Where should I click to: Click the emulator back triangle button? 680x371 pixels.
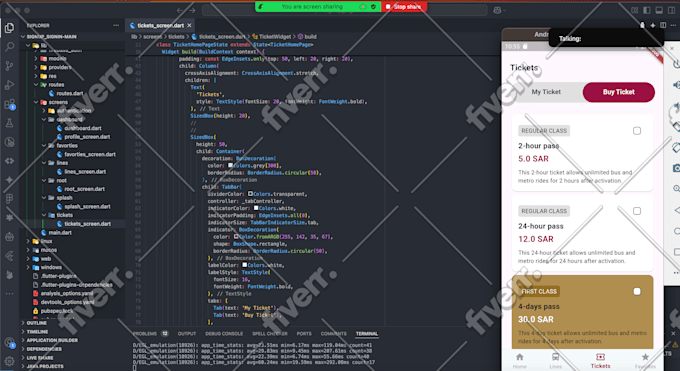676,210
